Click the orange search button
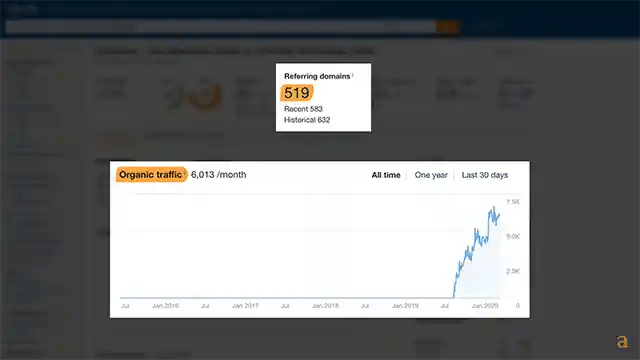Image resolution: width=640 pixels, height=360 pixels. 448,27
